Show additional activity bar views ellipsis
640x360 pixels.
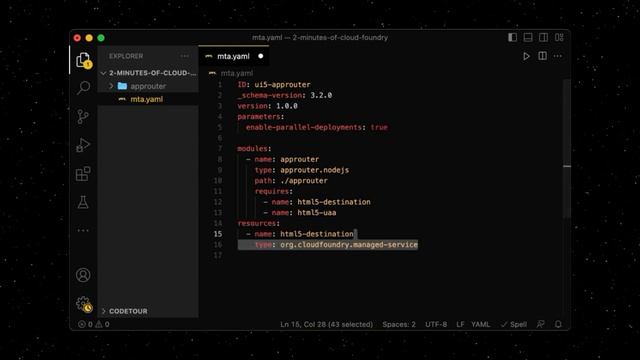click(x=83, y=231)
